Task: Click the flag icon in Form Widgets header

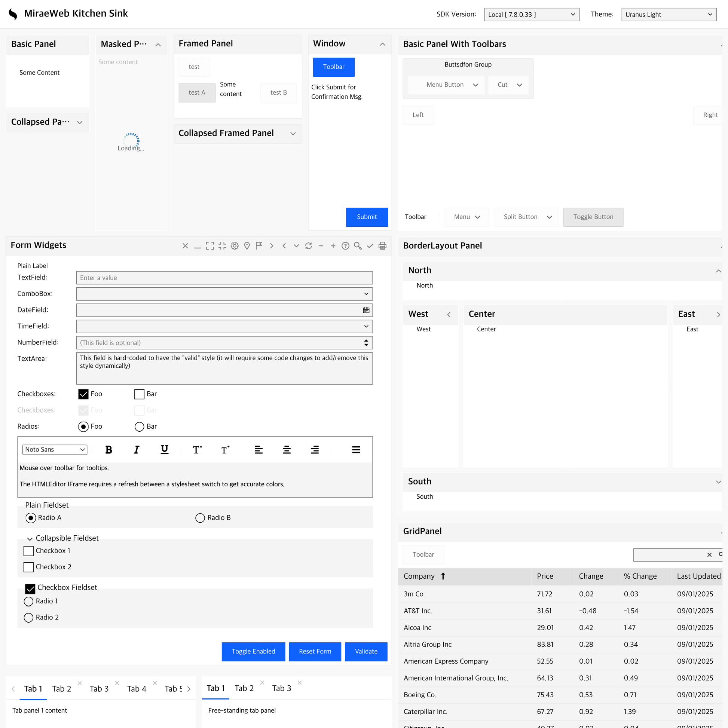Action: pos(259,246)
